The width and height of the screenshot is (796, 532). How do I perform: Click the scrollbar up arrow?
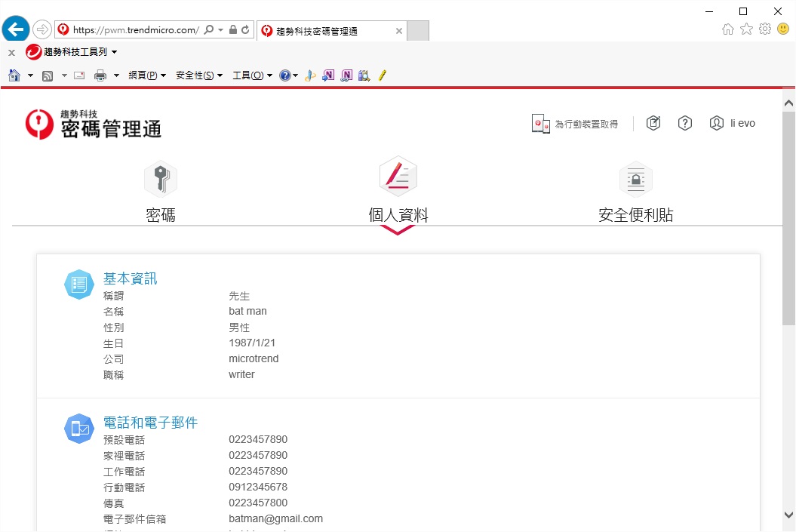tap(788, 103)
